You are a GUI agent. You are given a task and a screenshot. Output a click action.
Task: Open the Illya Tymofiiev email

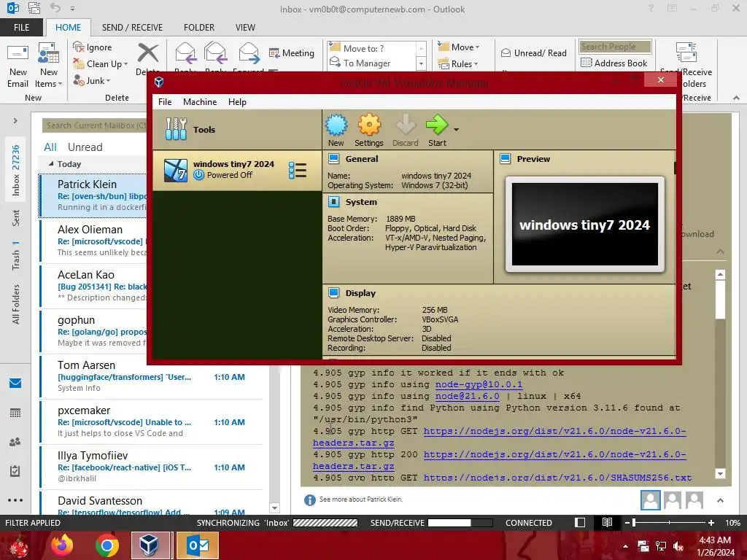point(152,467)
